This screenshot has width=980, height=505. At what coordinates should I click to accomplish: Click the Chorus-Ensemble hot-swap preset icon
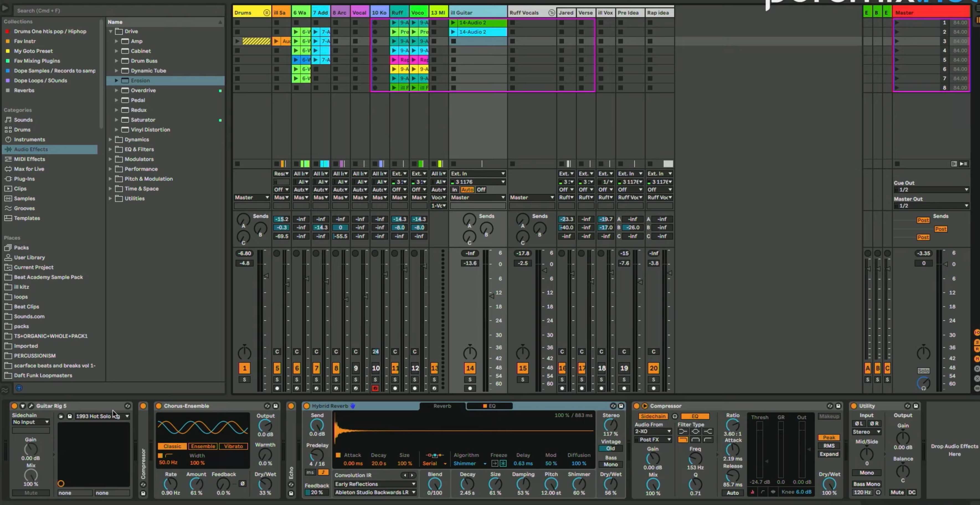267,405
